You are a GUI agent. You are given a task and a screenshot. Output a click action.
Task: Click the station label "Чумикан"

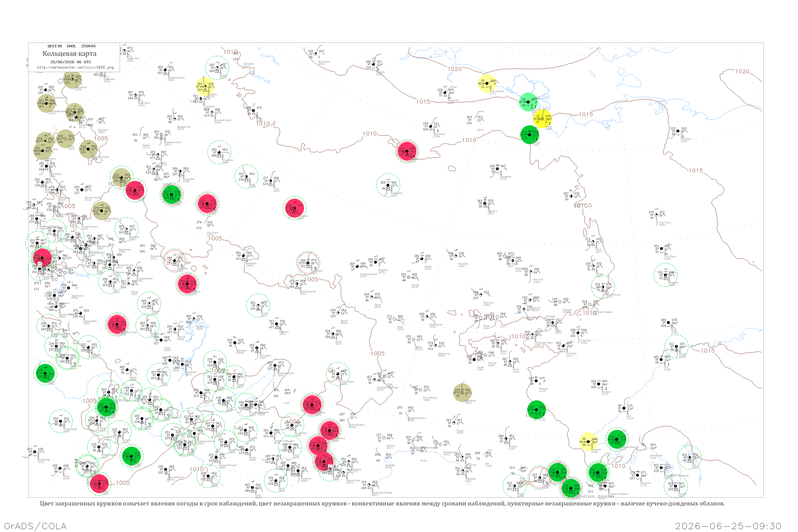(596, 450)
